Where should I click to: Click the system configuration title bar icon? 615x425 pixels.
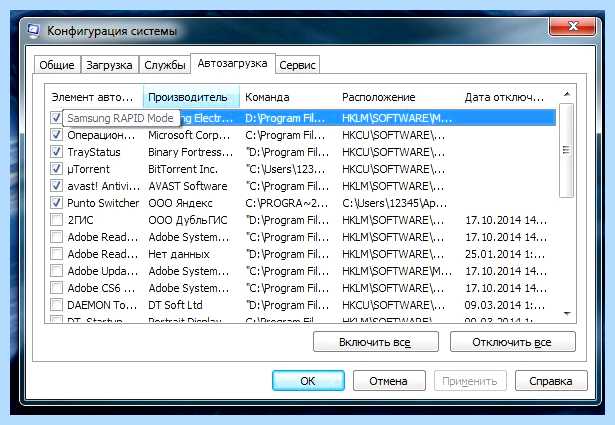tap(33, 31)
